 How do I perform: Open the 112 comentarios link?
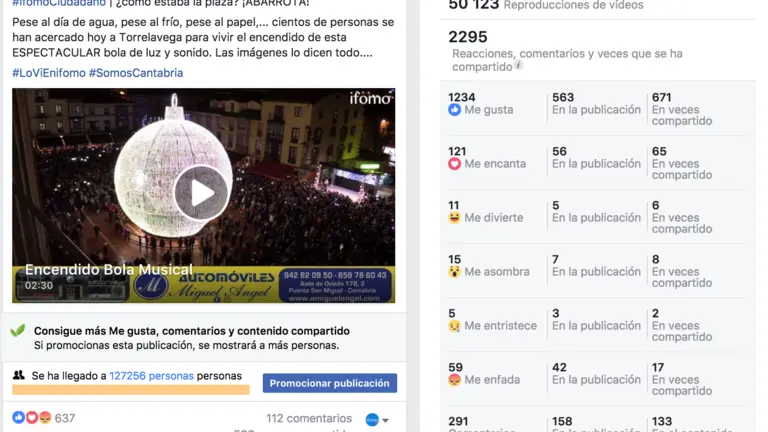point(309,418)
